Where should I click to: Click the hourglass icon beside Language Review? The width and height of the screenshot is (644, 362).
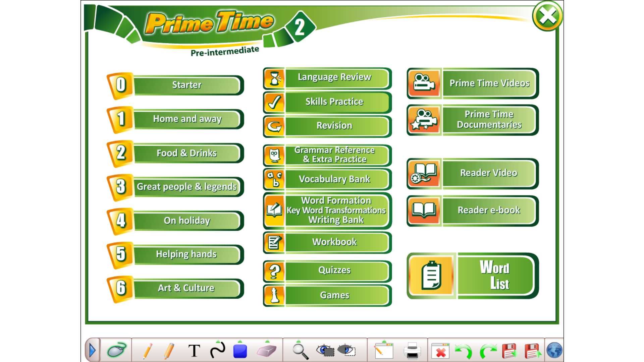[x=274, y=78]
